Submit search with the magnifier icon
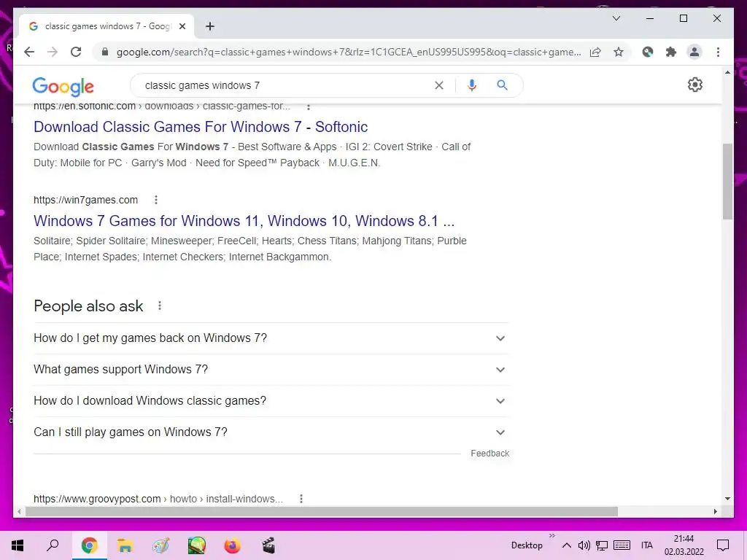 502,85
